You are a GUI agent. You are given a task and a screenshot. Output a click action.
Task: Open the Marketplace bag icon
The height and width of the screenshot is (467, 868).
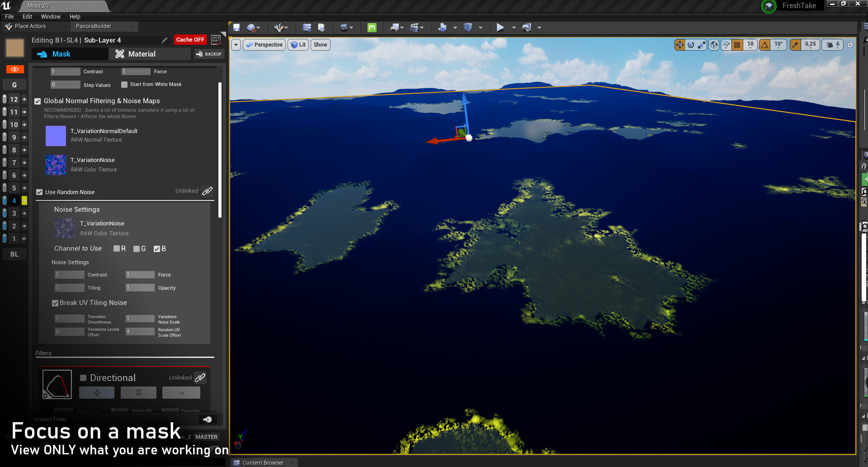coord(321,28)
